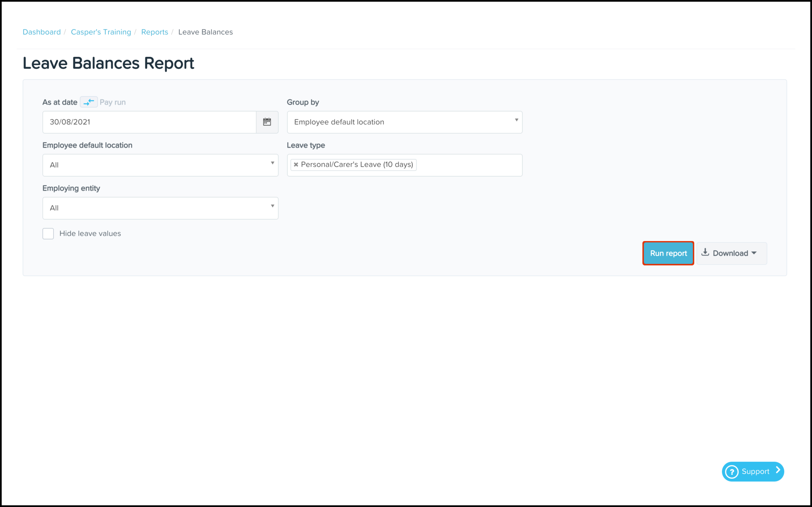Expand Support widget with chevron arrow
The height and width of the screenshot is (507, 812).
[x=777, y=471]
